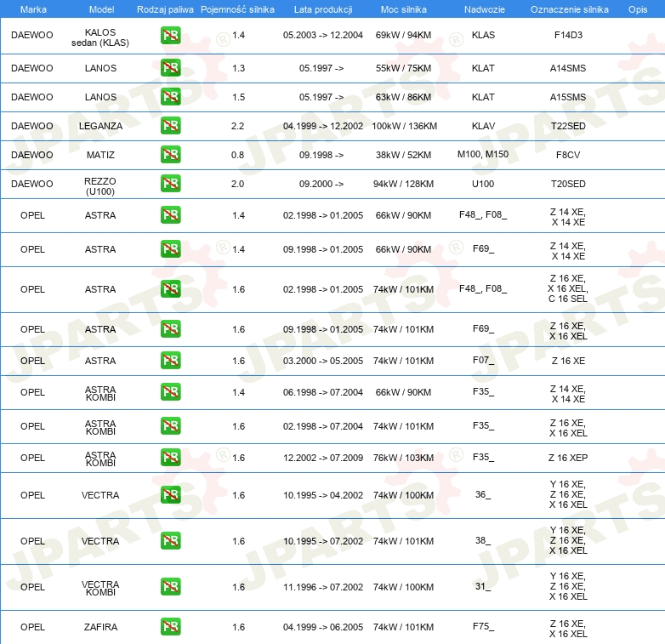The height and width of the screenshot is (644, 665).
Task: Click the Oznaczenie silnika column header
Action: [569, 9]
